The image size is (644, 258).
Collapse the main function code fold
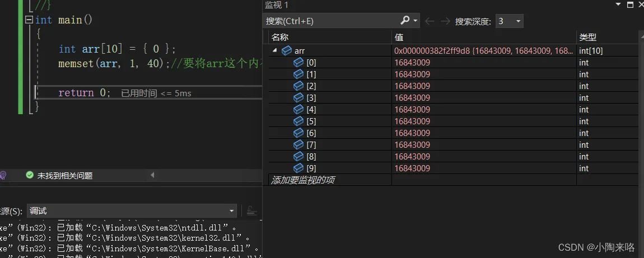point(29,20)
